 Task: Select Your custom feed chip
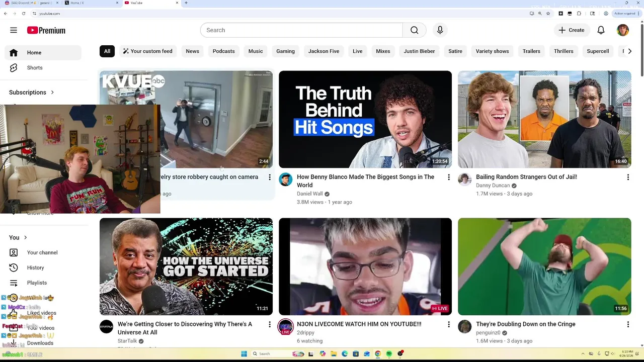(147, 51)
